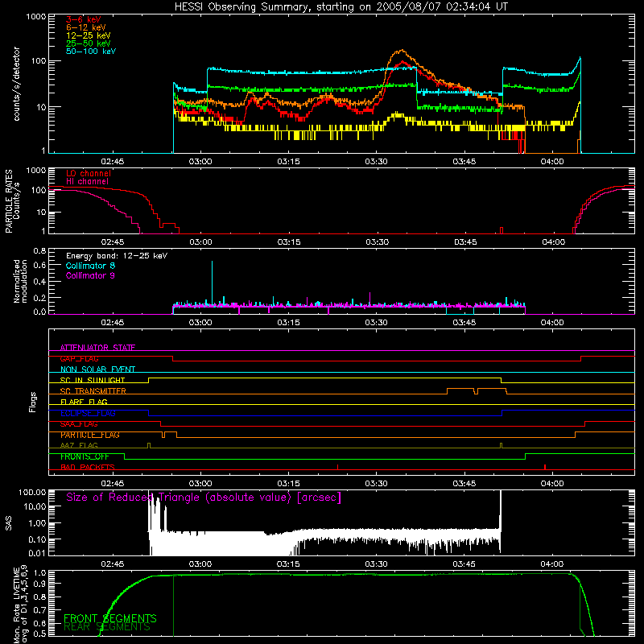Click the SAA_FLAG flag label
Screen dimensions: 644x644
[79, 424]
